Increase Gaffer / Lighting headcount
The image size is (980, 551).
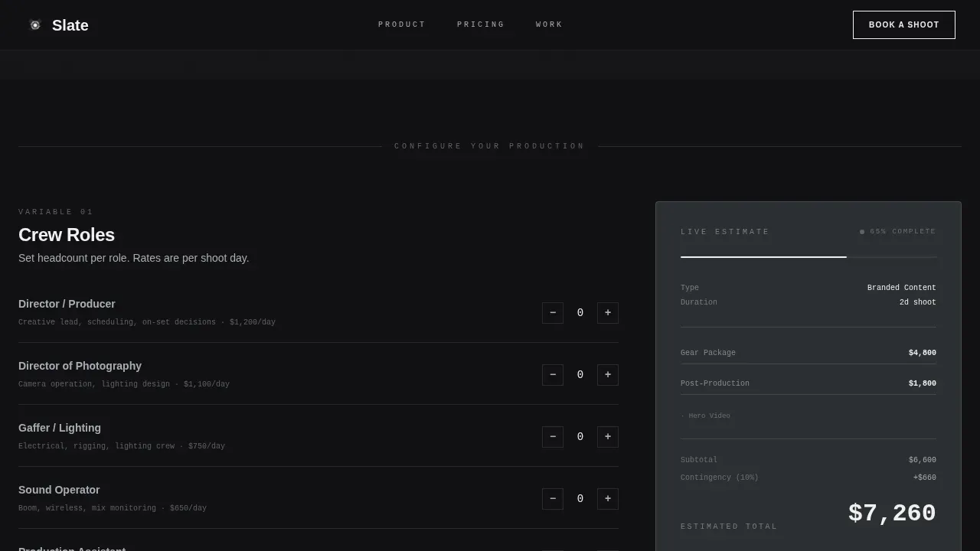(x=608, y=437)
